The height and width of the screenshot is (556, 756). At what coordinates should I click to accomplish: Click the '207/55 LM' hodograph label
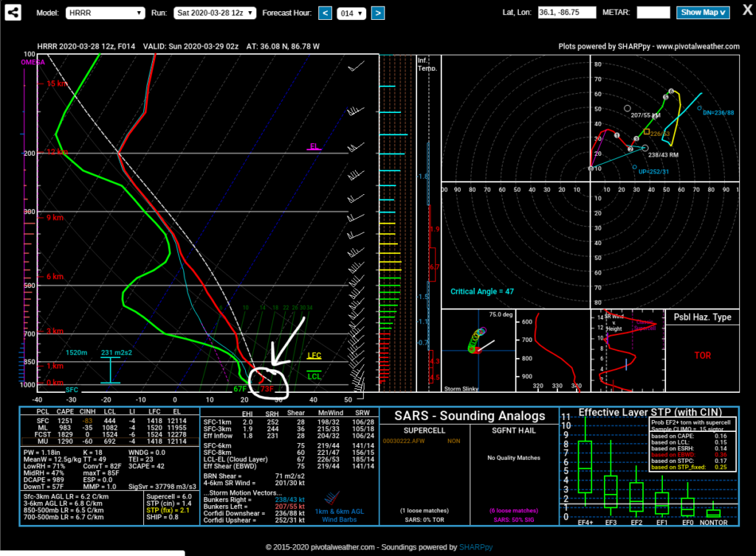645,116
